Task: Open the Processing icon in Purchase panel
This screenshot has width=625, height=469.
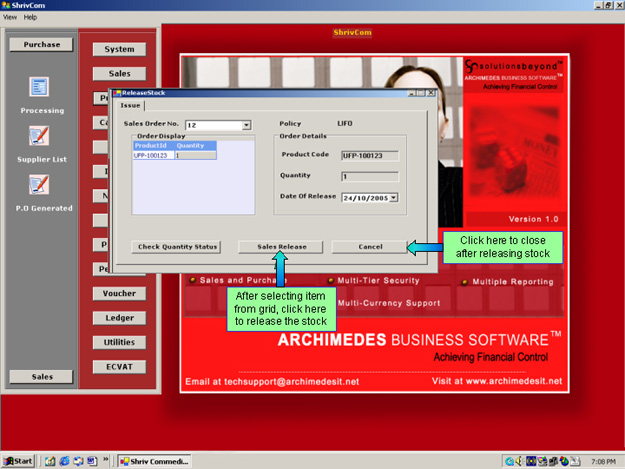Action: [40, 87]
